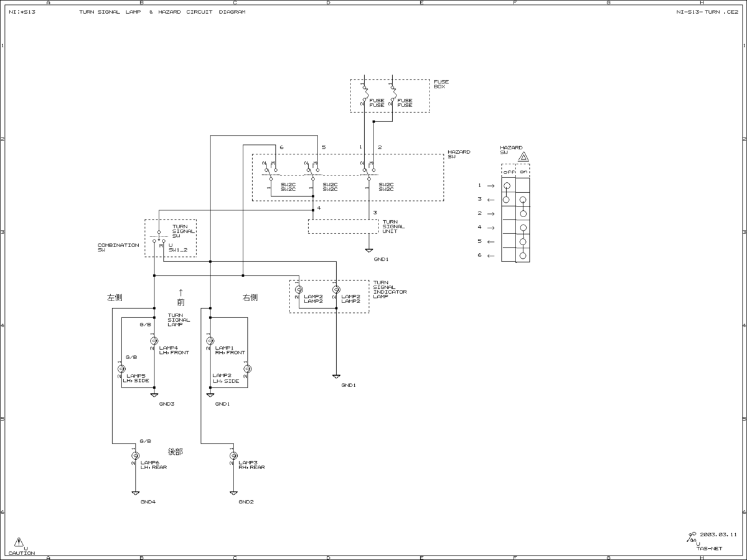Click the 'GND2' label
This screenshot has height=560, width=747.
(246, 502)
